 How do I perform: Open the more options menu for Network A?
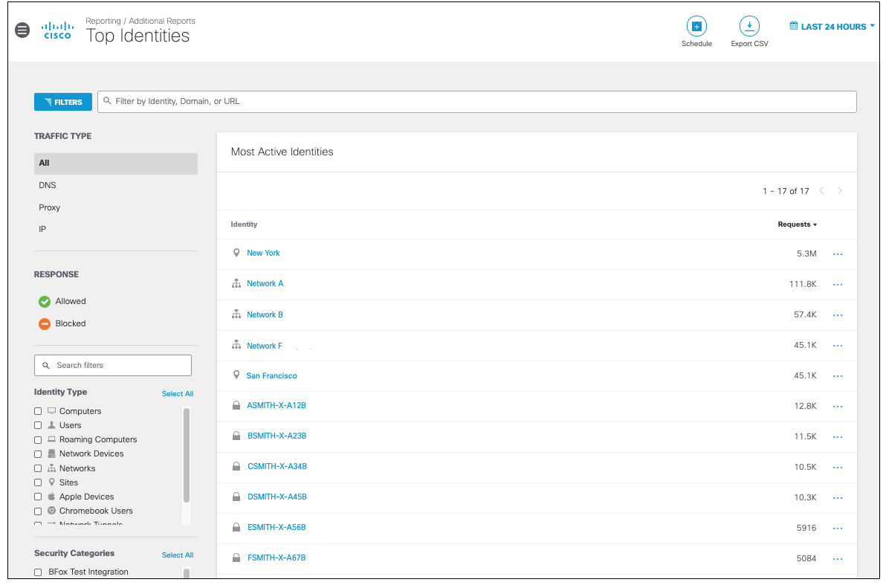[x=838, y=285]
